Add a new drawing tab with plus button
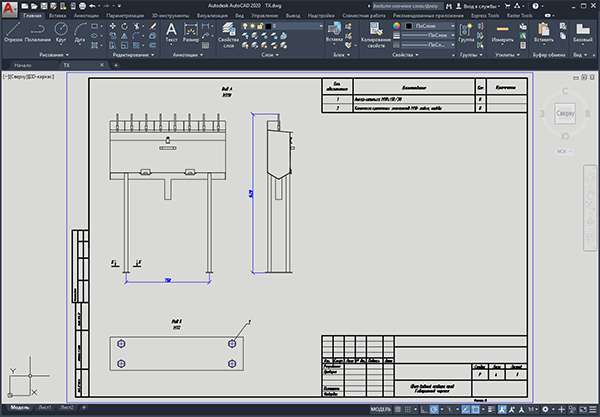600x417 pixels. coord(116,65)
